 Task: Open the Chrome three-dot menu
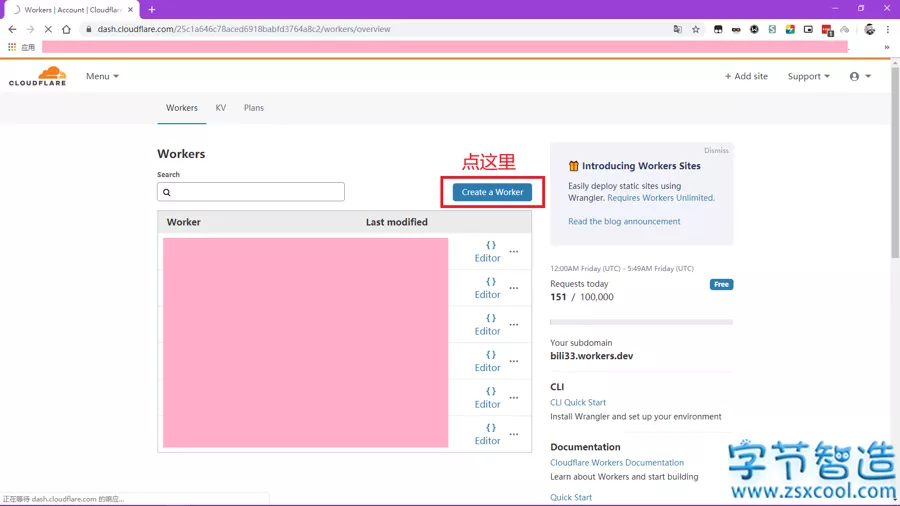click(x=887, y=29)
